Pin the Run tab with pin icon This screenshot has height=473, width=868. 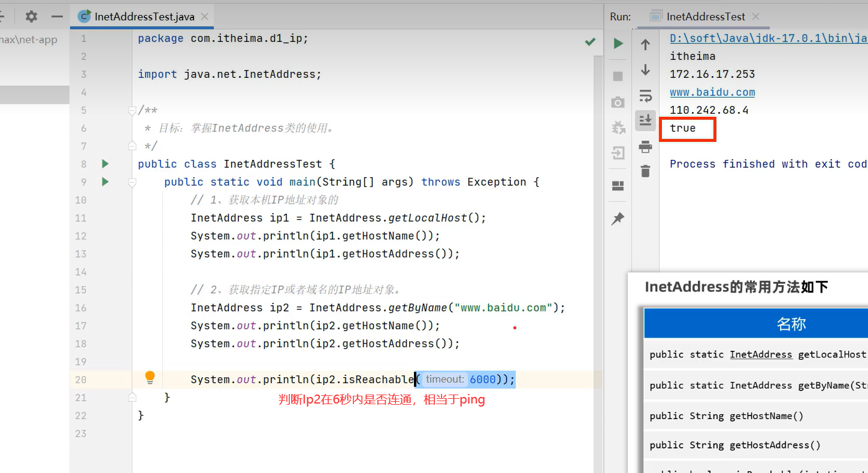[x=618, y=219]
